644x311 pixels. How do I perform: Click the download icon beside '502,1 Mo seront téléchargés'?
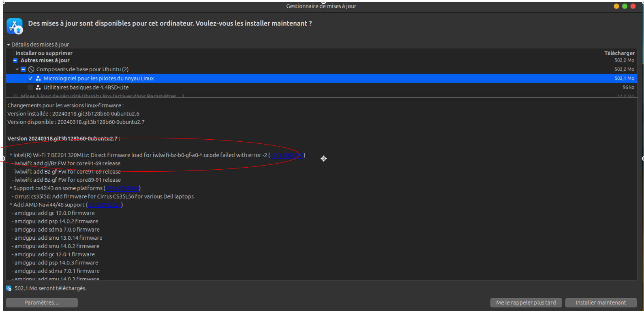[9, 288]
